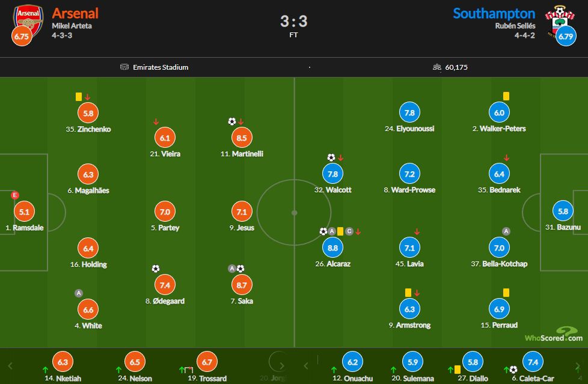The image size is (588, 384).
Task: Open the Arsenal team name link
Action: [x=75, y=13]
